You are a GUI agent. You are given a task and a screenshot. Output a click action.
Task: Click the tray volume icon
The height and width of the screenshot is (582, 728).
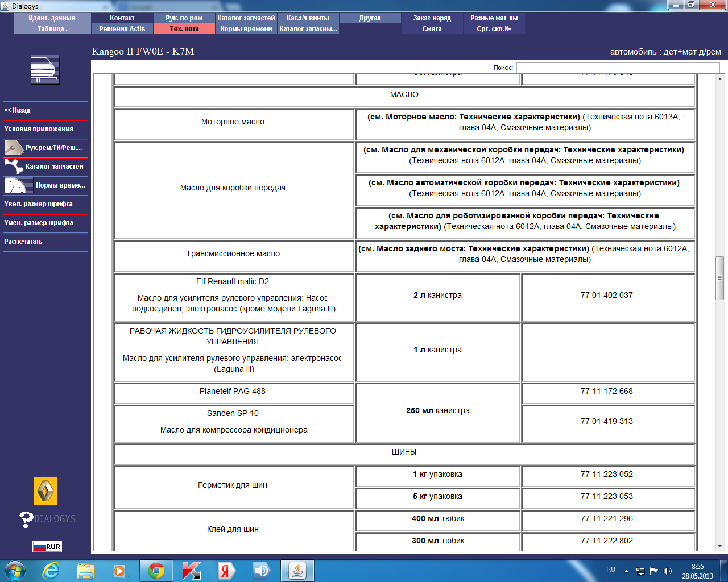point(668,571)
